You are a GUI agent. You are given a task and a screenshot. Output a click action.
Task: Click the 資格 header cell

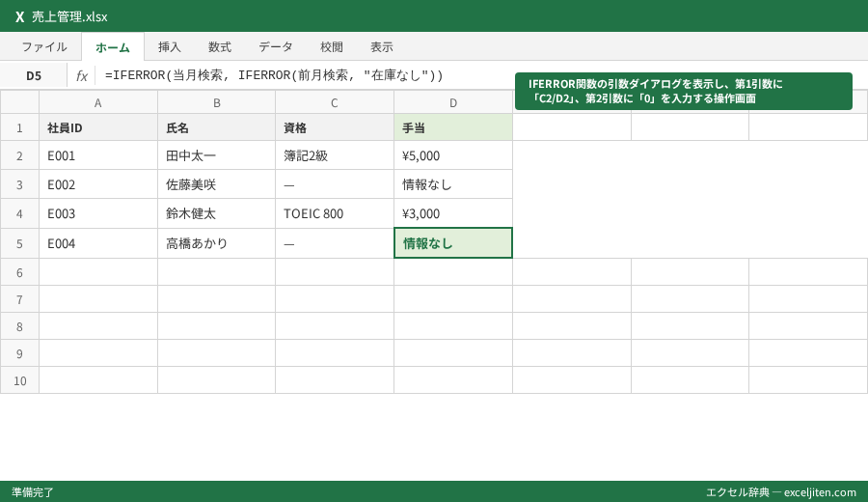click(335, 127)
